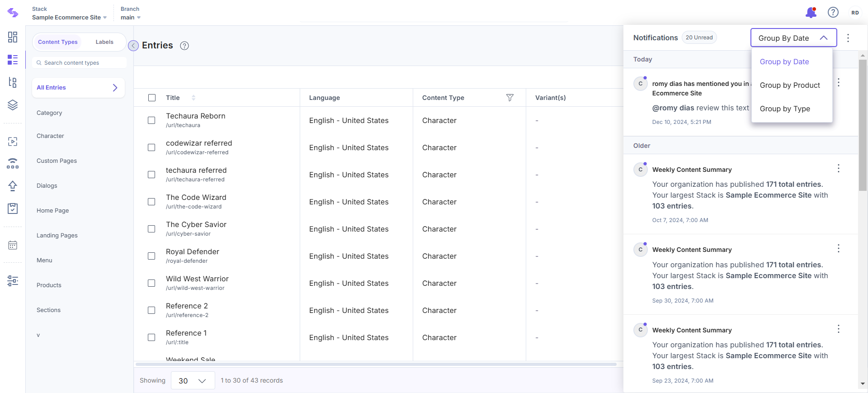
Task: Select Category content type
Action: point(49,113)
